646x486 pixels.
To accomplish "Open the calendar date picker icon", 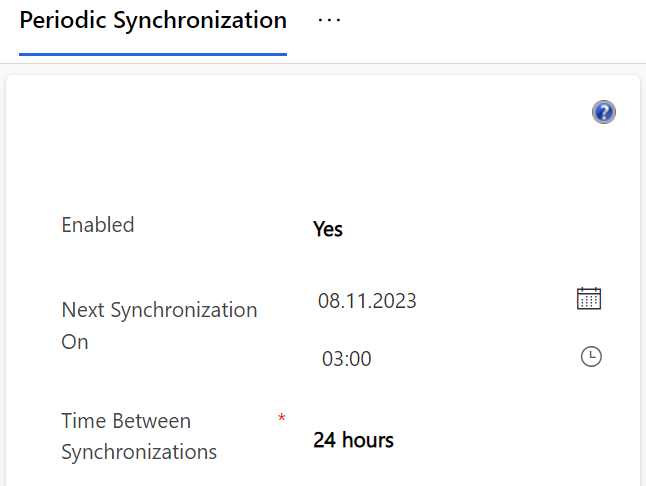I will click(589, 298).
